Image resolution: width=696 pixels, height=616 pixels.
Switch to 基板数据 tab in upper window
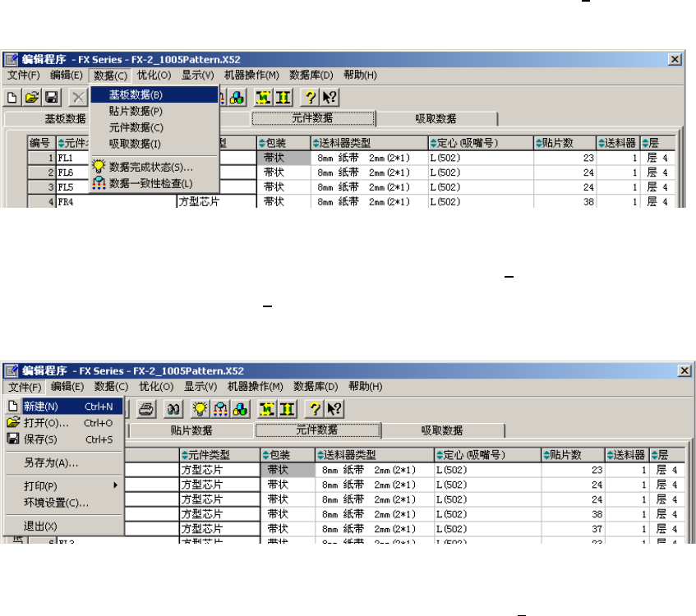47,118
